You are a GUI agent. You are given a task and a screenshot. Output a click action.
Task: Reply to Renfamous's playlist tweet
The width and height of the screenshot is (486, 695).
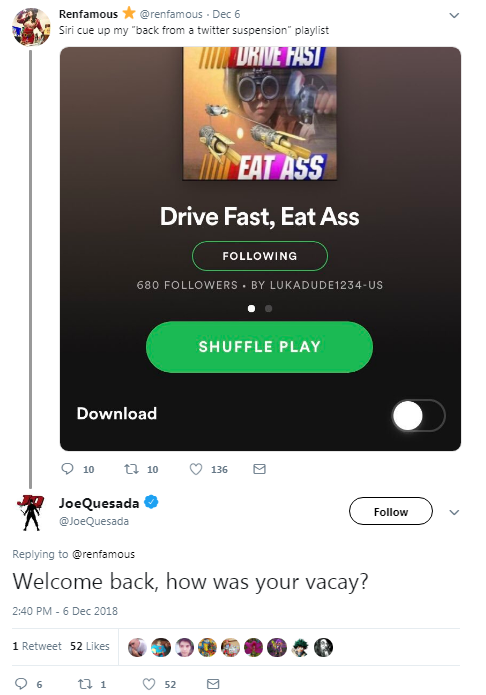67,469
